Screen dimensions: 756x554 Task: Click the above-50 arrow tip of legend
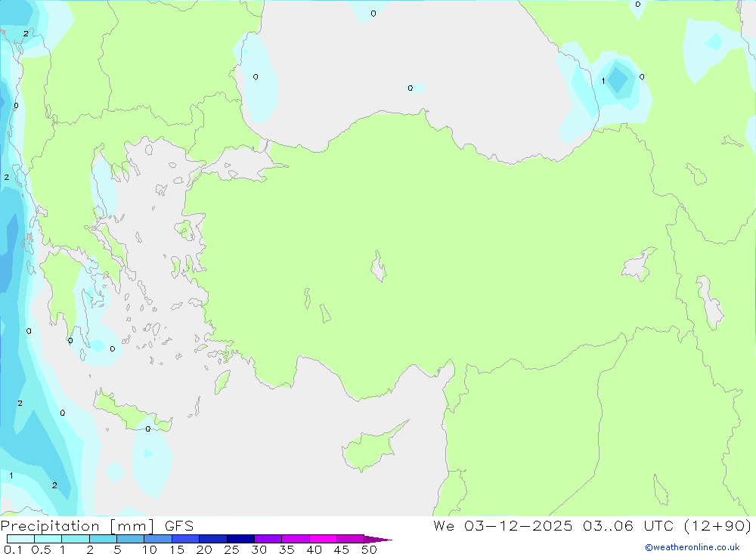[x=377, y=540]
